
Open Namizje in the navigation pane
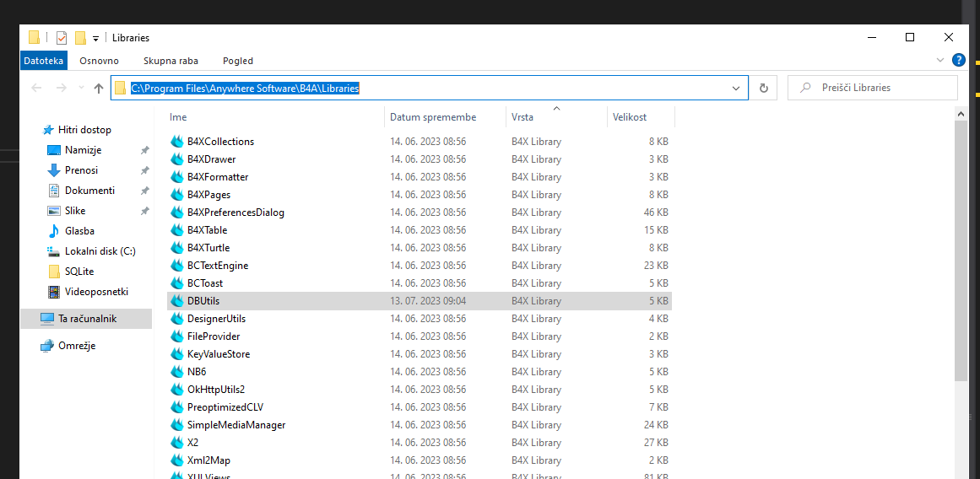click(83, 150)
